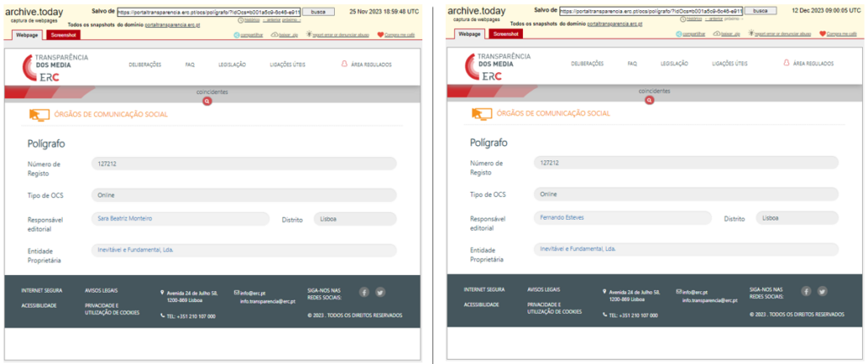Click the share 'compartilhar' icon in right snapshot

click(679, 34)
